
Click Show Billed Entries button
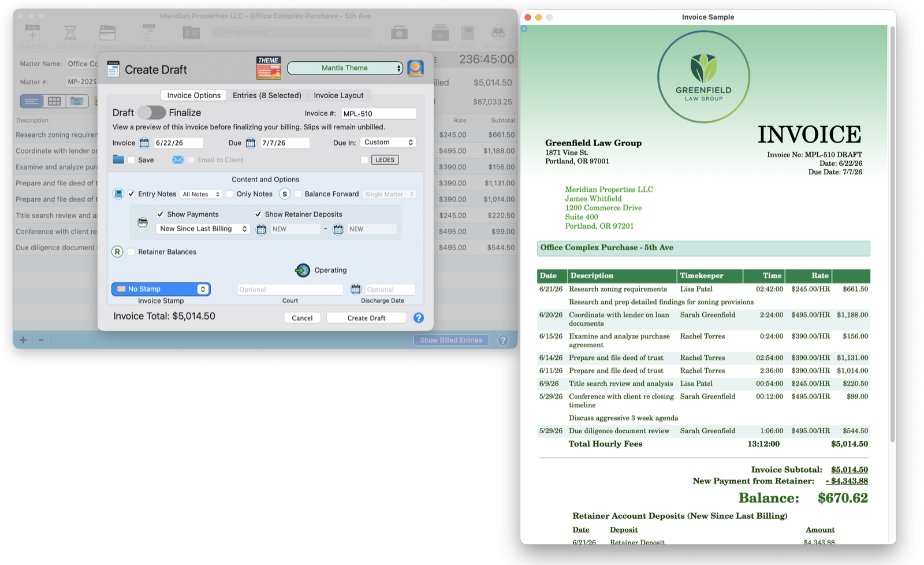451,340
